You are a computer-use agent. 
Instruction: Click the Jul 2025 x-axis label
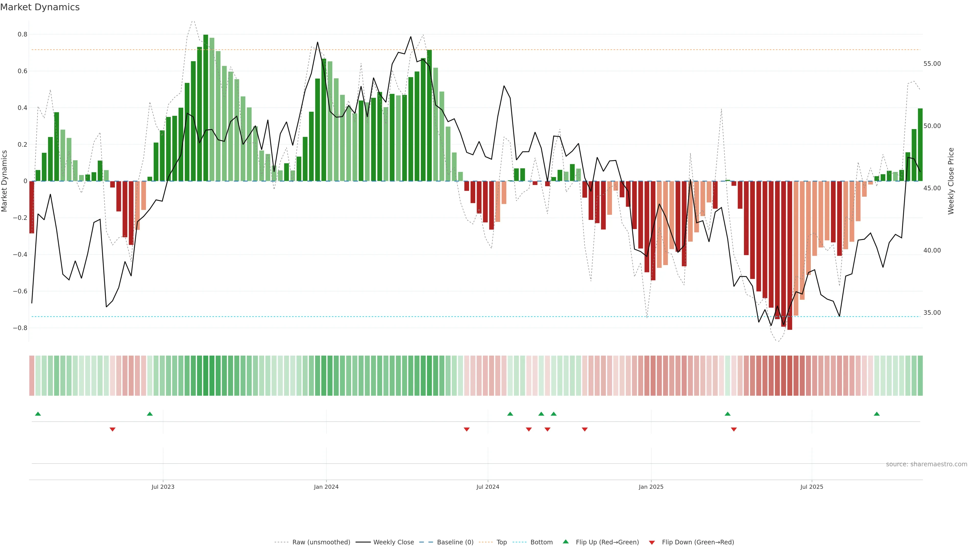point(812,487)
